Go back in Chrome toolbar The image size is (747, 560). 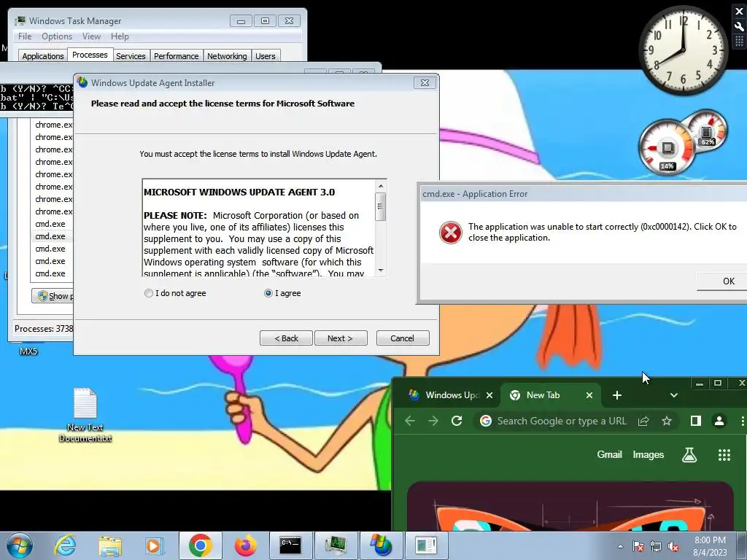410,421
